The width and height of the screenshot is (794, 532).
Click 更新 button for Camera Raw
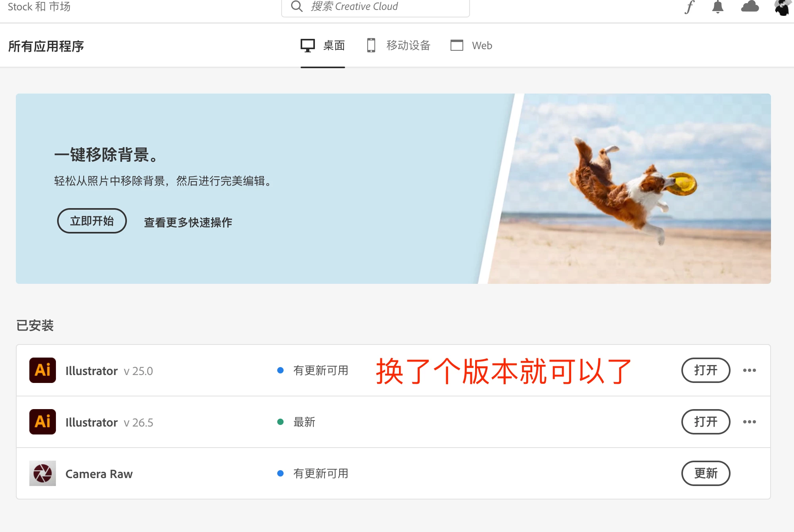pos(706,473)
